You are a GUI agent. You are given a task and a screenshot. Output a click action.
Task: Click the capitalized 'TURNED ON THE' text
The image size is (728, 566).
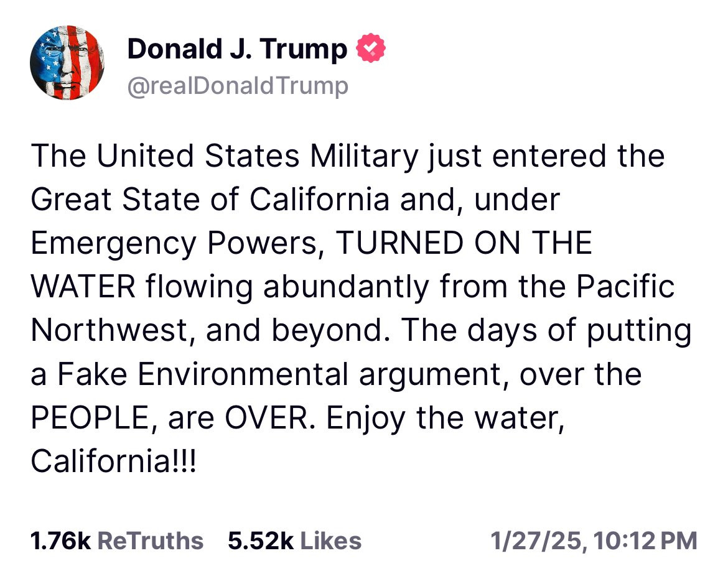(464, 243)
